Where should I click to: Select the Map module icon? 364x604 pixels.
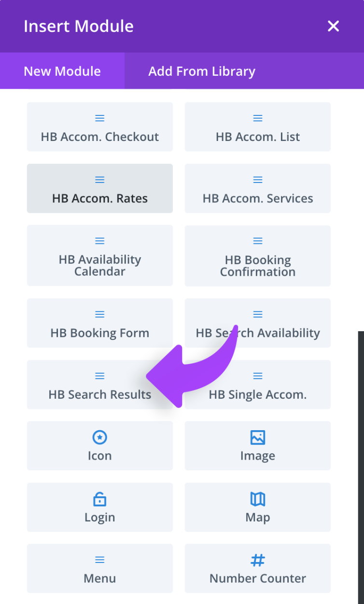pyautogui.click(x=257, y=498)
